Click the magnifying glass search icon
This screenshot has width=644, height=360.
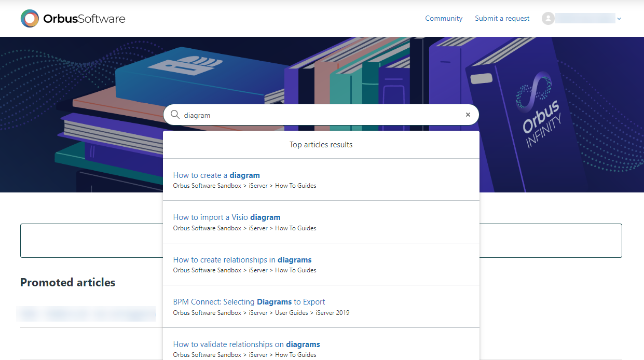point(175,115)
